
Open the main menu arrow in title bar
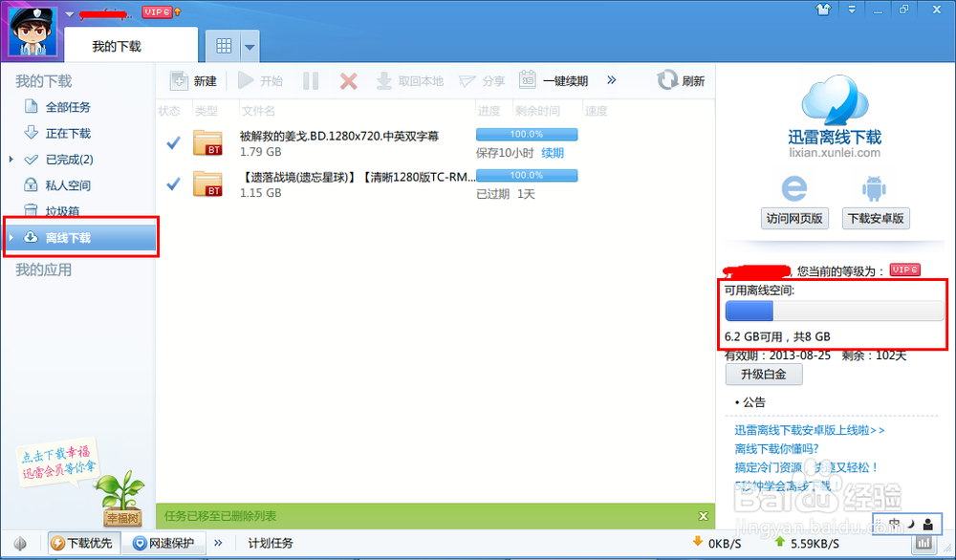pos(852,10)
